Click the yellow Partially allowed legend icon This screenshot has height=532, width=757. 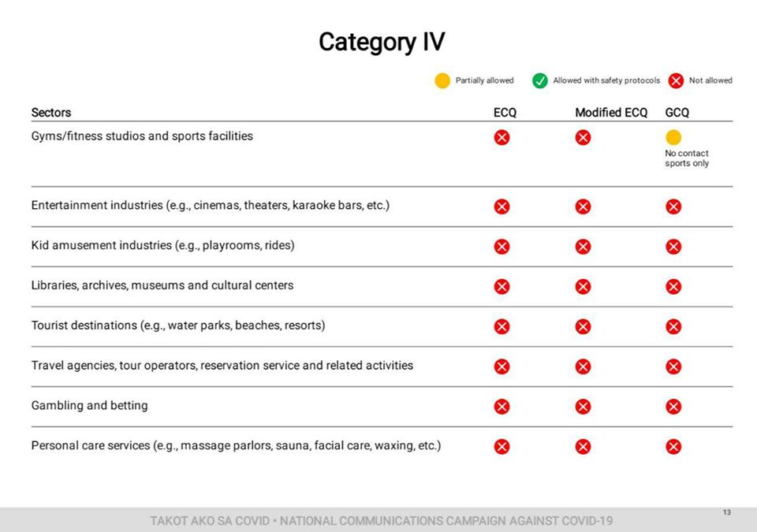tap(442, 80)
